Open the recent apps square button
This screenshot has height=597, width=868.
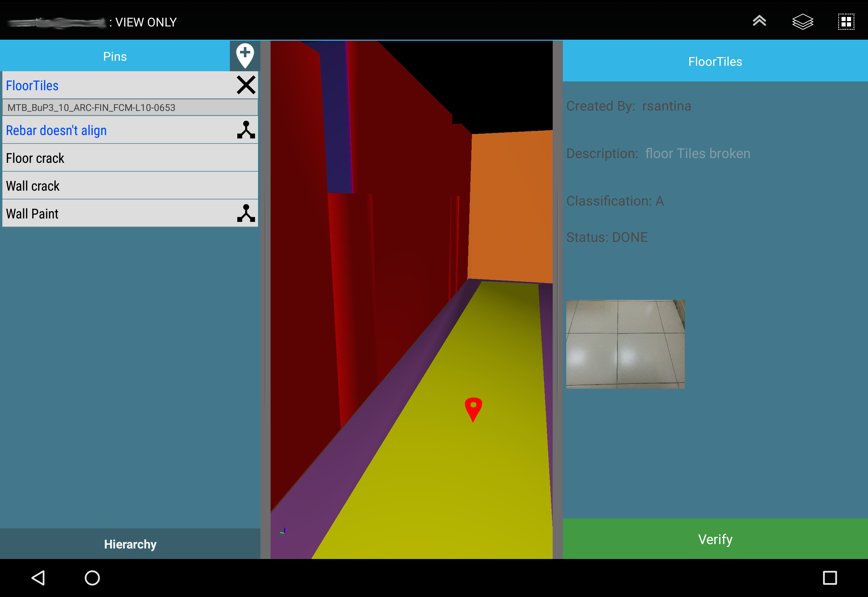click(829, 578)
